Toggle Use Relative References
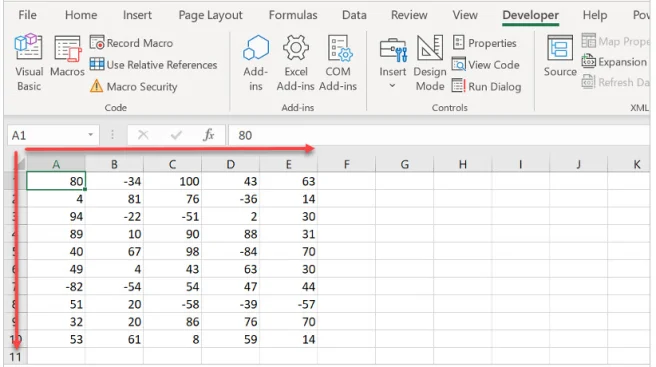The width and height of the screenshot is (656, 367). [x=154, y=64]
